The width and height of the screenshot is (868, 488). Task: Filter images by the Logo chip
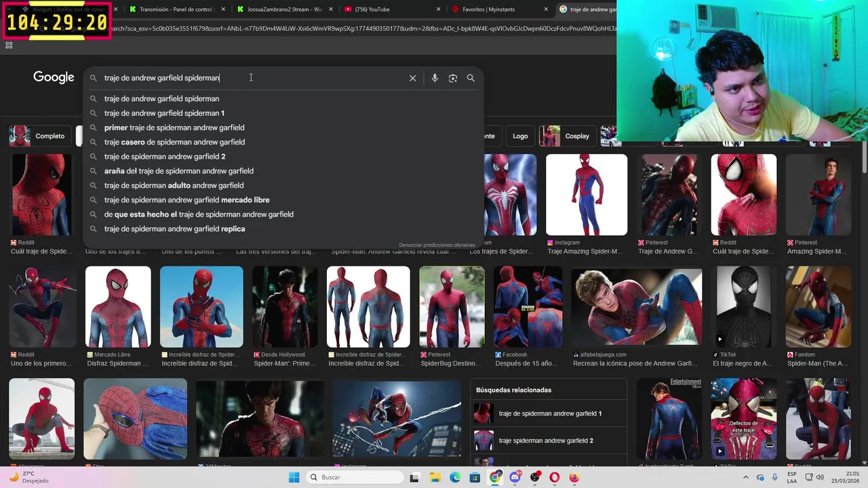tap(520, 136)
